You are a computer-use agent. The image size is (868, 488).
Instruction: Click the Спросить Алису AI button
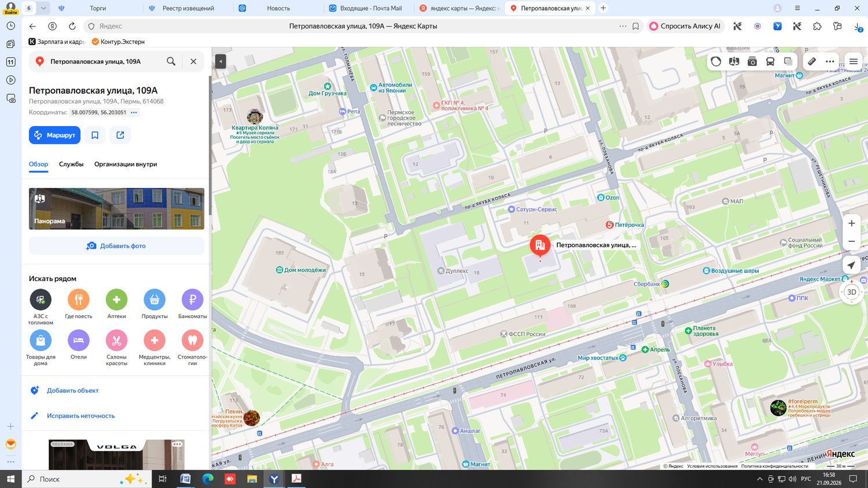pyautogui.click(x=686, y=26)
